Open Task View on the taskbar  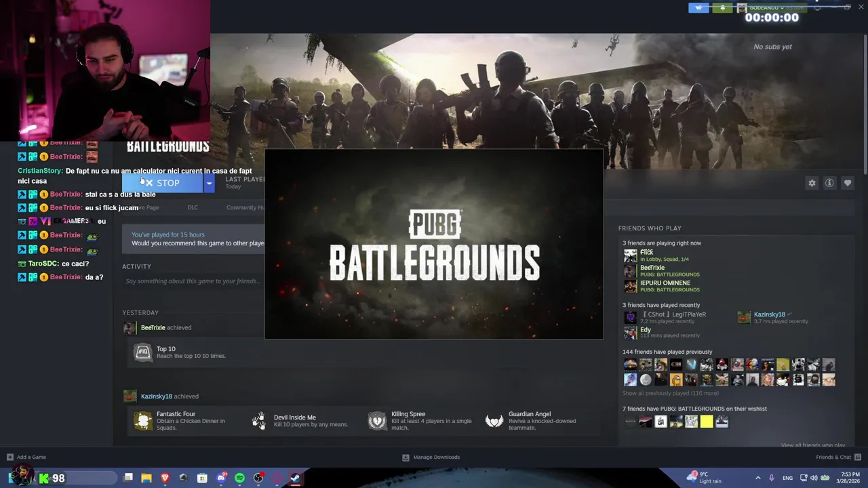pyautogui.click(x=128, y=478)
